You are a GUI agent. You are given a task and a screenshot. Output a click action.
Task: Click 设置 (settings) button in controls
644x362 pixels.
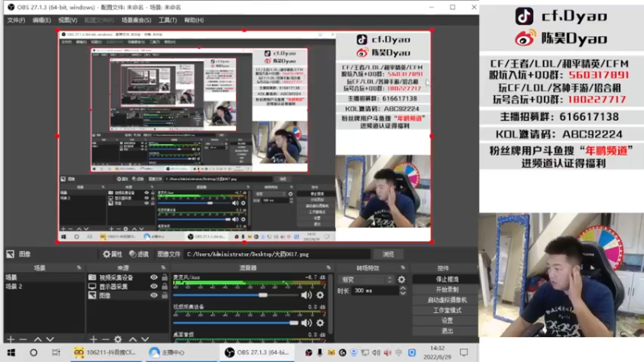click(447, 320)
